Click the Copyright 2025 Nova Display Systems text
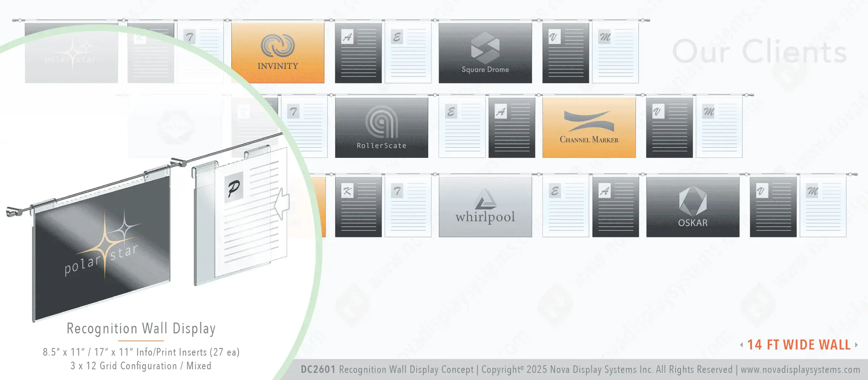The width and height of the screenshot is (868, 380). [x=567, y=370]
